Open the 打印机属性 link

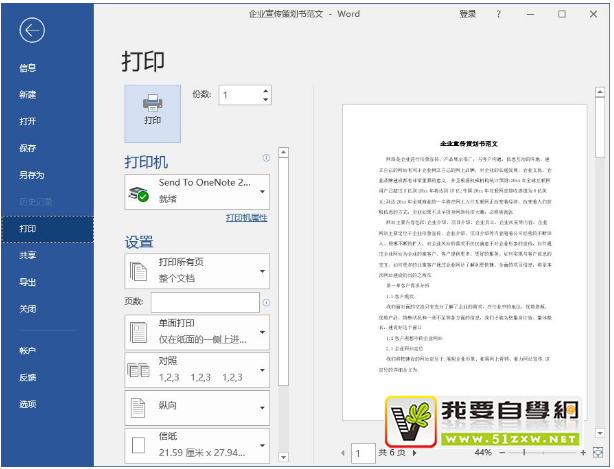[x=247, y=217]
